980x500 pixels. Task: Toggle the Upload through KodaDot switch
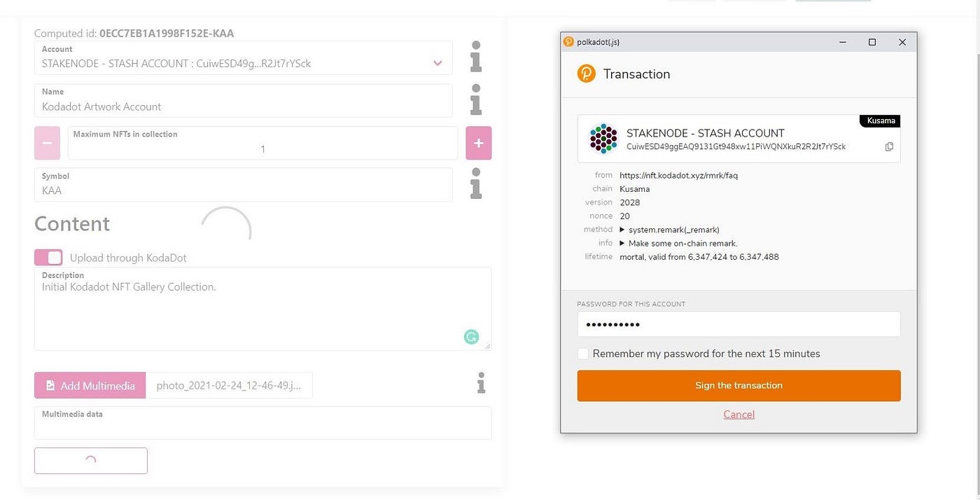48,257
